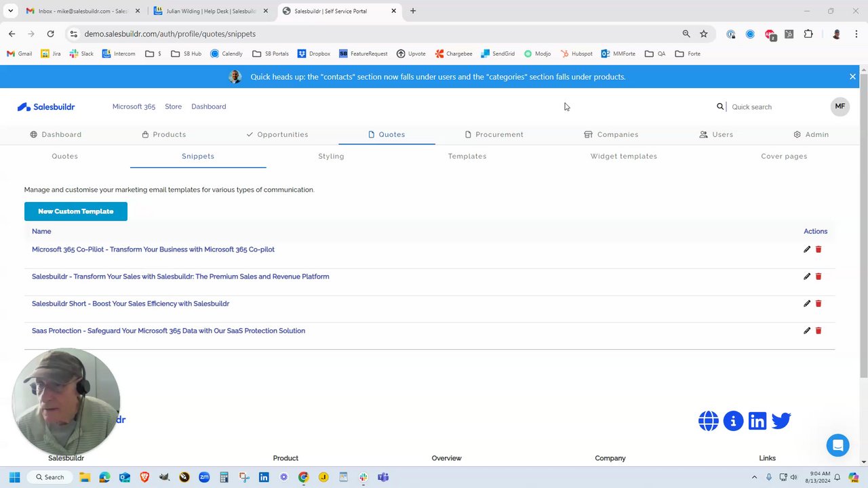Dismiss the blue heads-up banner
Screen dimensions: 868x488
[x=852, y=77]
